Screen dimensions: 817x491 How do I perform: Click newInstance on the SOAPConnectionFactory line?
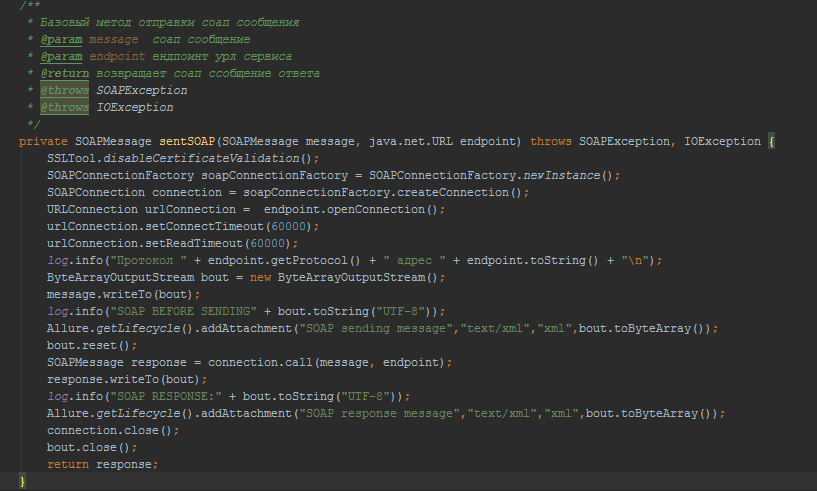(561, 176)
